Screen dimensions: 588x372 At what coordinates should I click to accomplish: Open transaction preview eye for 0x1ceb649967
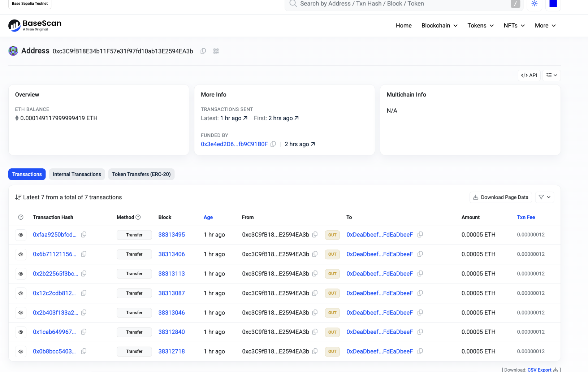21,332
